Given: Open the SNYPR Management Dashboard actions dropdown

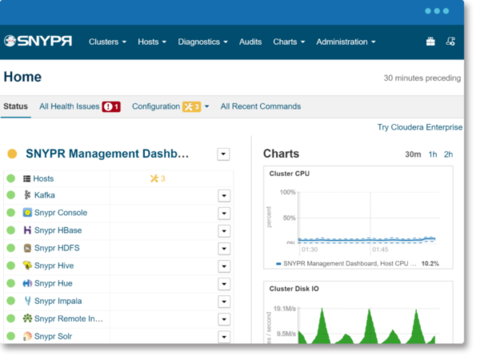Looking at the screenshot, I should pos(223,154).
